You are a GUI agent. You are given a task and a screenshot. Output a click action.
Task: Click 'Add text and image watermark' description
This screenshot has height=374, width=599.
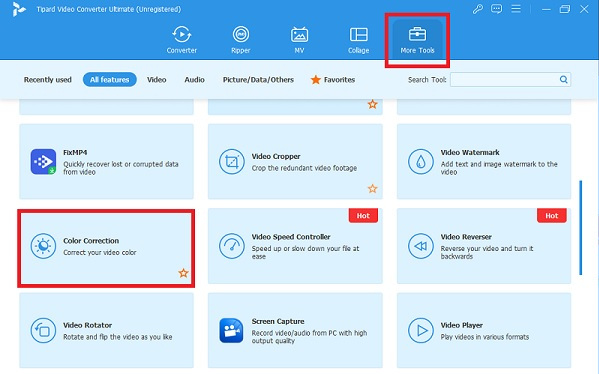coord(499,168)
